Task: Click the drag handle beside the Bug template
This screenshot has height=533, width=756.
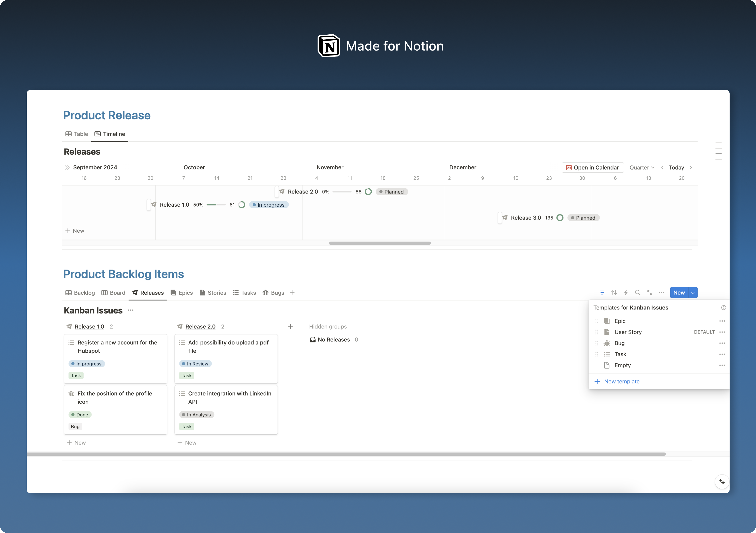Action: point(597,343)
